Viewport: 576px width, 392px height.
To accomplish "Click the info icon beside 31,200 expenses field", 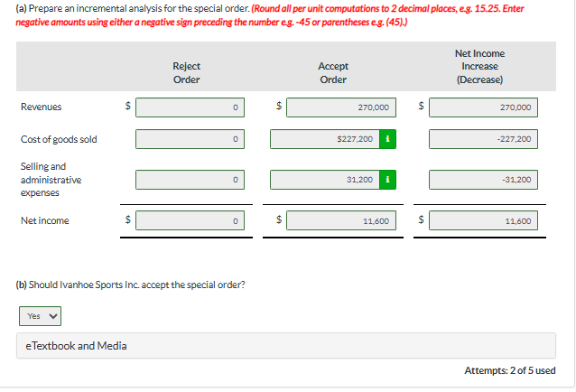I will (x=387, y=180).
